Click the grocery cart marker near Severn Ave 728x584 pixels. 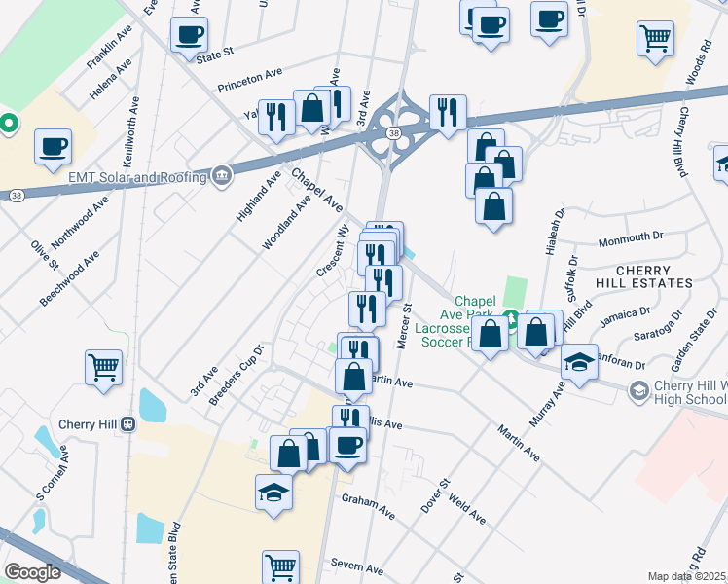coord(281,567)
